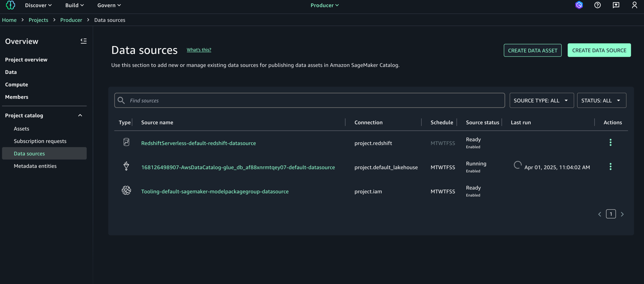
Task: Go to Home breadcrumb
Action: click(x=9, y=20)
